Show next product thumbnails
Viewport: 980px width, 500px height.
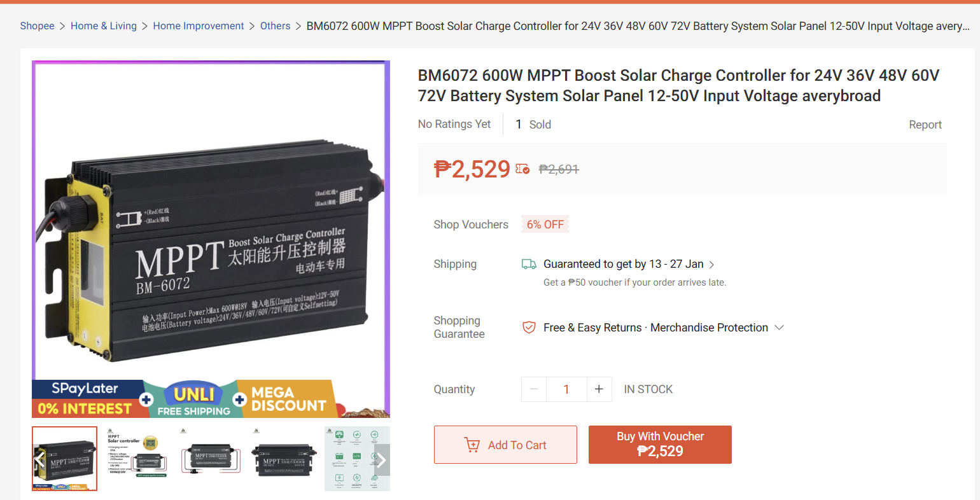(x=381, y=459)
